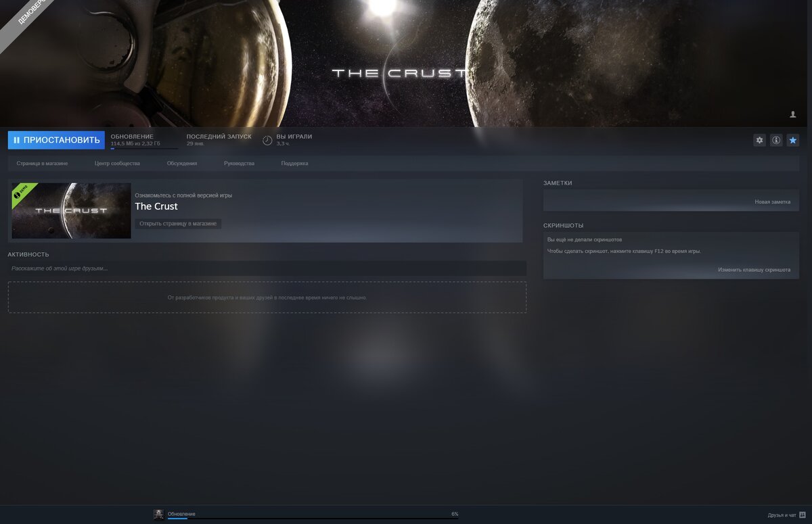The height and width of the screenshot is (524, 812).
Task: Click Вы ещё не делали скриншотов text
Action: click(585, 240)
